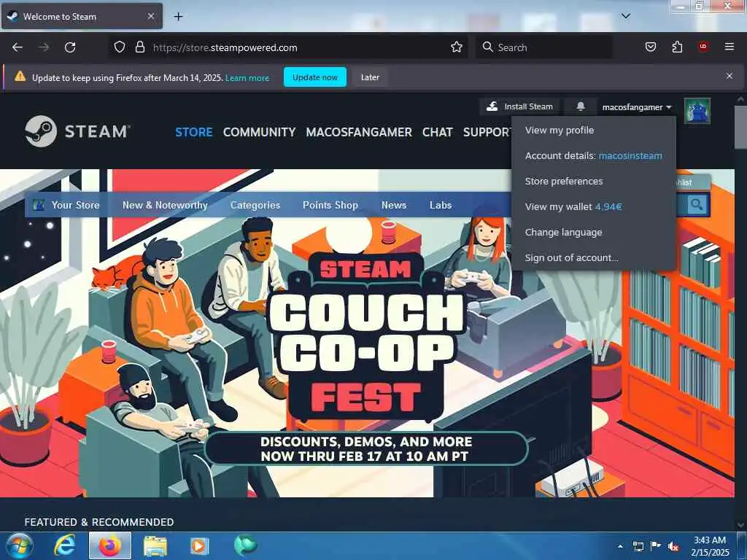Image resolution: width=747 pixels, height=560 pixels.
Task: Click the muted volume tray icon
Action: pyautogui.click(x=673, y=546)
